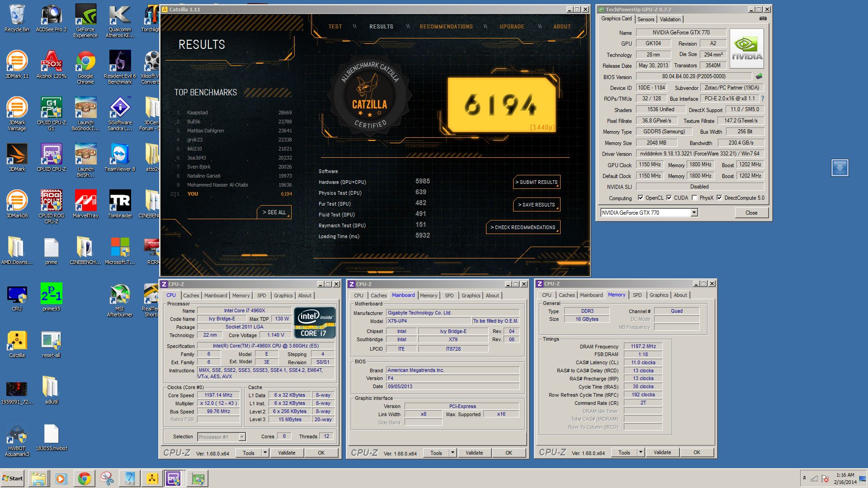
Task: Click the Tools button in CPU-Z CPU window
Action: tap(249, 453)
